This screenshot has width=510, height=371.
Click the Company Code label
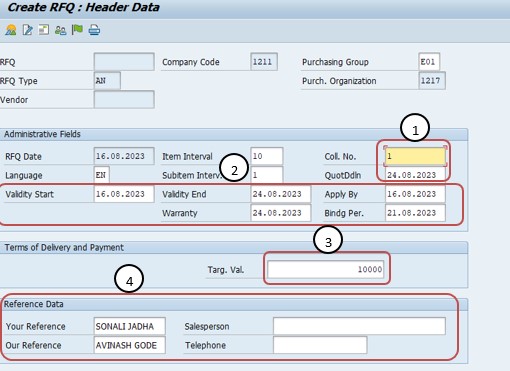(191, 62)
